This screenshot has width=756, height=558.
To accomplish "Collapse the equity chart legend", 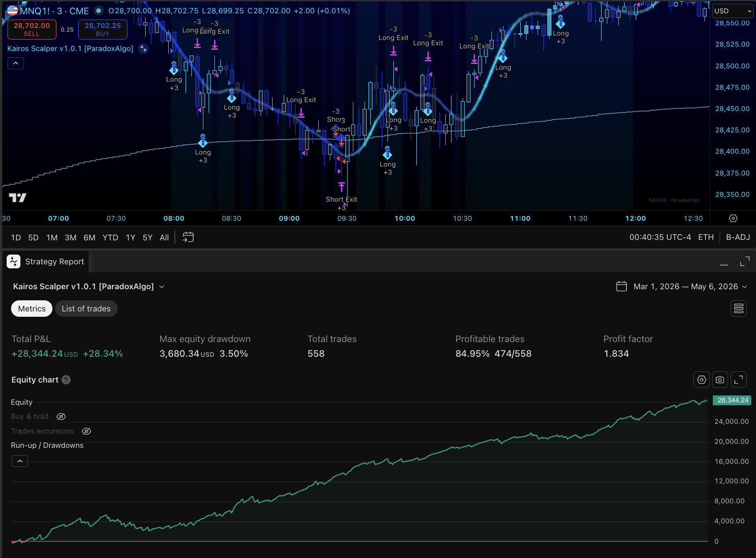I will [20, 461].
